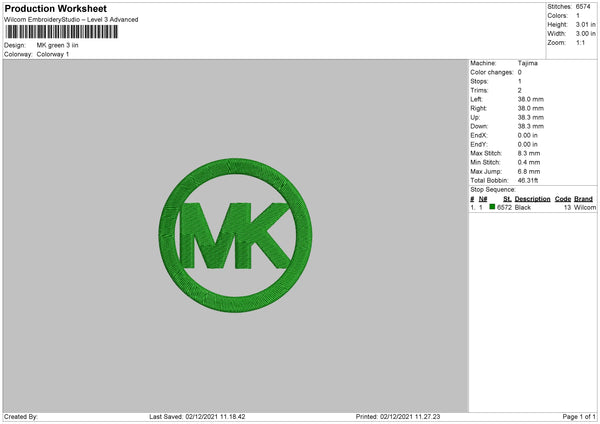The image size is (600, 424).
Task: Click the 'Last Saved' timestamp in footer
Action: point(197,417)
